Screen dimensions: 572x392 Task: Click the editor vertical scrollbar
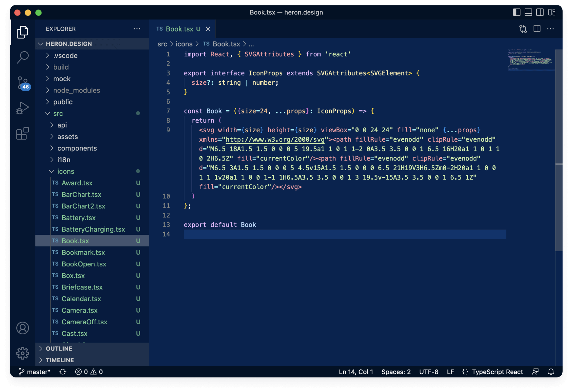tap(559, 150)
